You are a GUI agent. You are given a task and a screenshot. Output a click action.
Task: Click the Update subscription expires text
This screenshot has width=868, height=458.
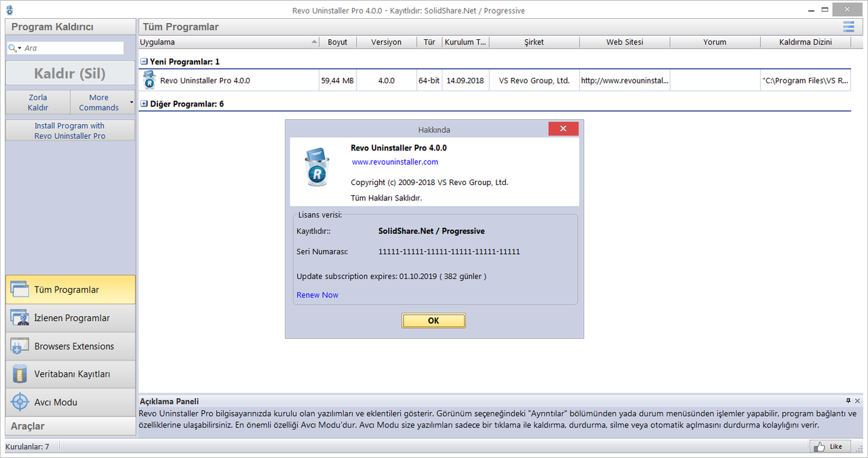coord(391,276)
